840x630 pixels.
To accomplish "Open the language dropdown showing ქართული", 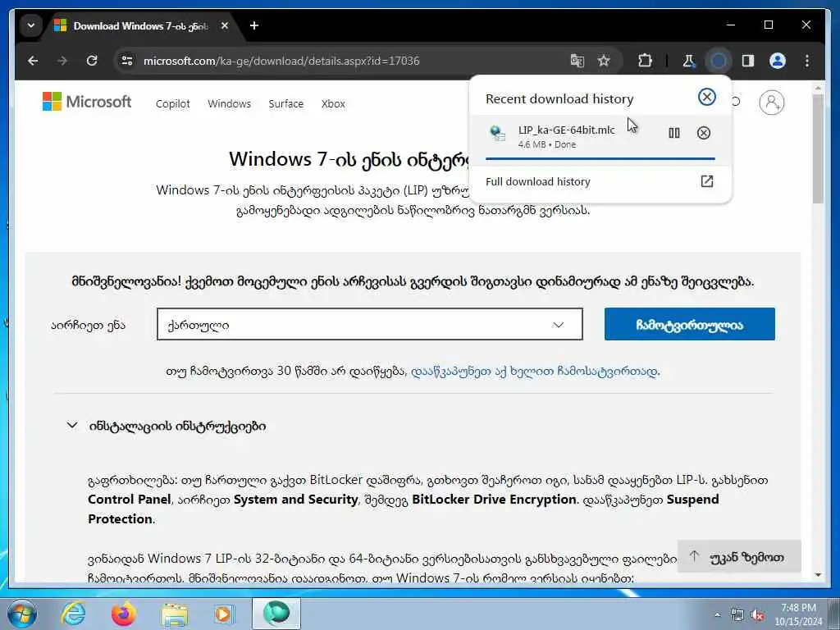I will click(370, 324).
